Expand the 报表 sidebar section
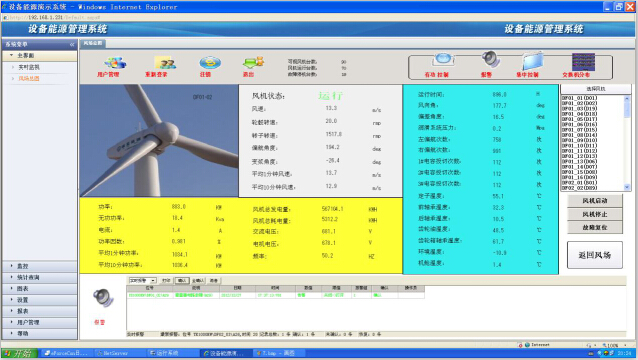The height and width of the screenshot is (360, 638). pos(39,311)
